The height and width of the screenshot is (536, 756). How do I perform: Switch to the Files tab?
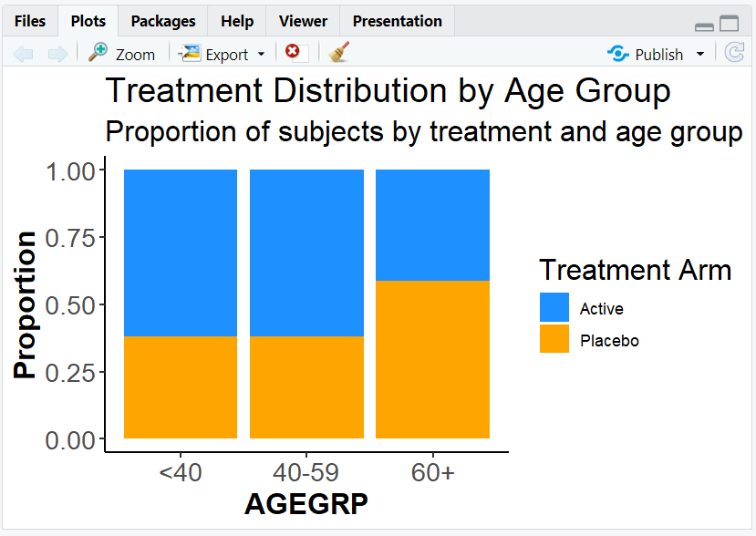click(30, 20)
